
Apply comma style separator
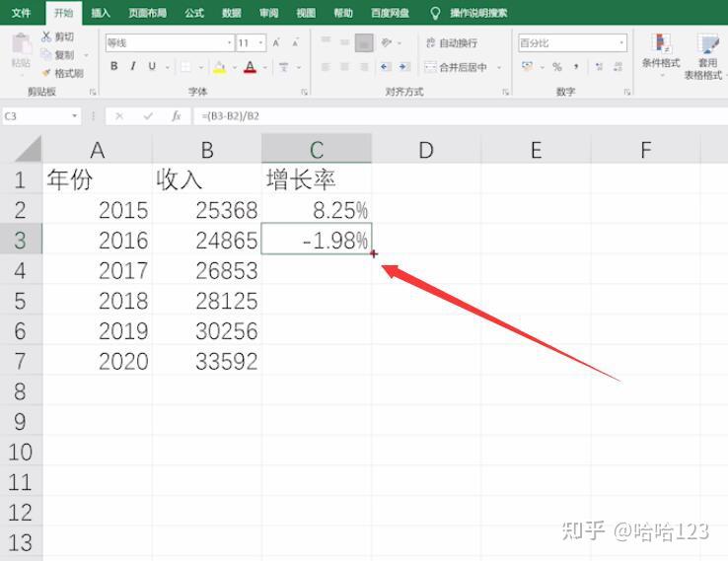[576, 67]
